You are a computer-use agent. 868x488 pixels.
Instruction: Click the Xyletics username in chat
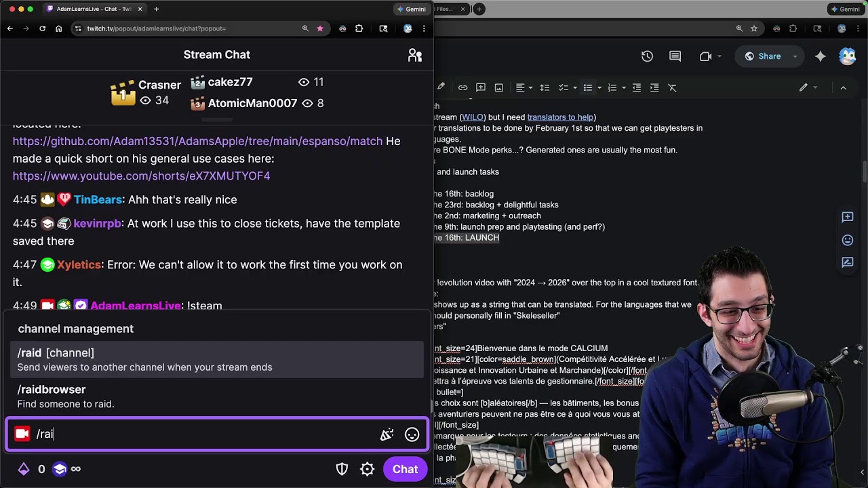79,265
